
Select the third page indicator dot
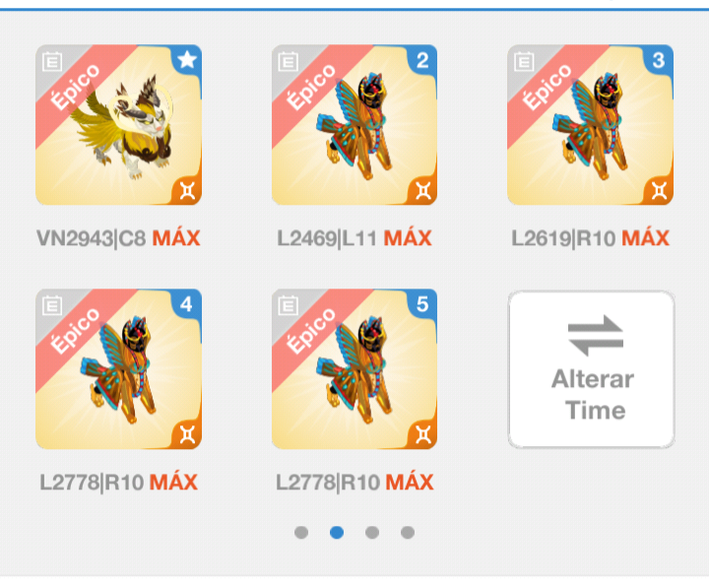[372, 533]
